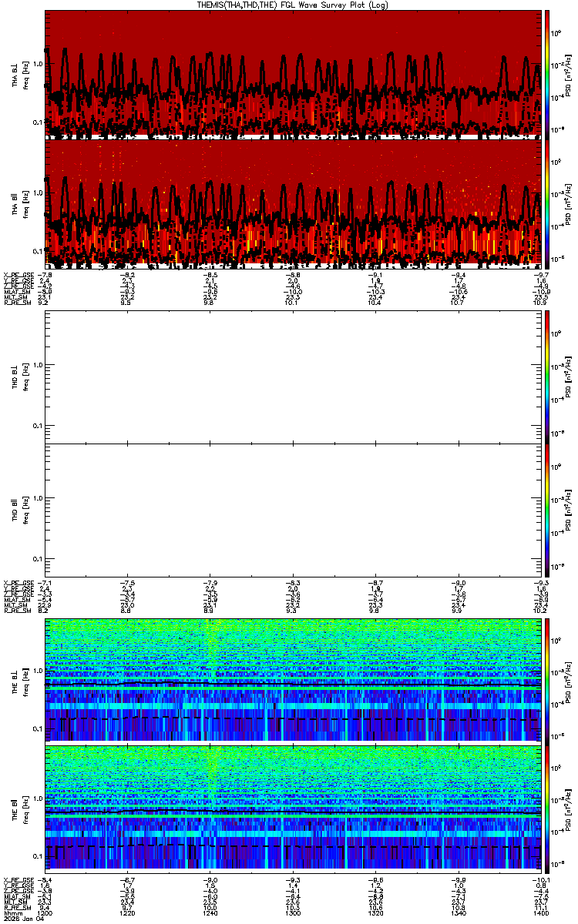This screenshot has height=924, width=578.
Task: Select the empty THD B-parallel panel
Action: (294, 510)
